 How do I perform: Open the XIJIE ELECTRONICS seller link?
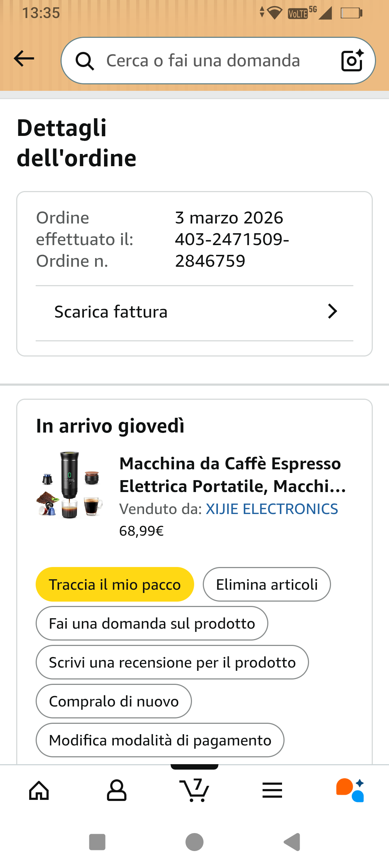click(x=272, y=509)
